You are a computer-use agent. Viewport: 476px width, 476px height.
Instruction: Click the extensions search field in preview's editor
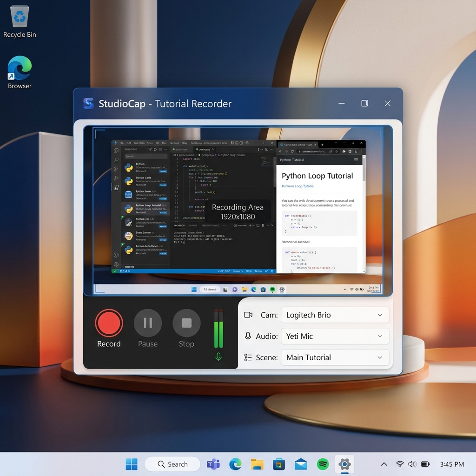point(145,156)
